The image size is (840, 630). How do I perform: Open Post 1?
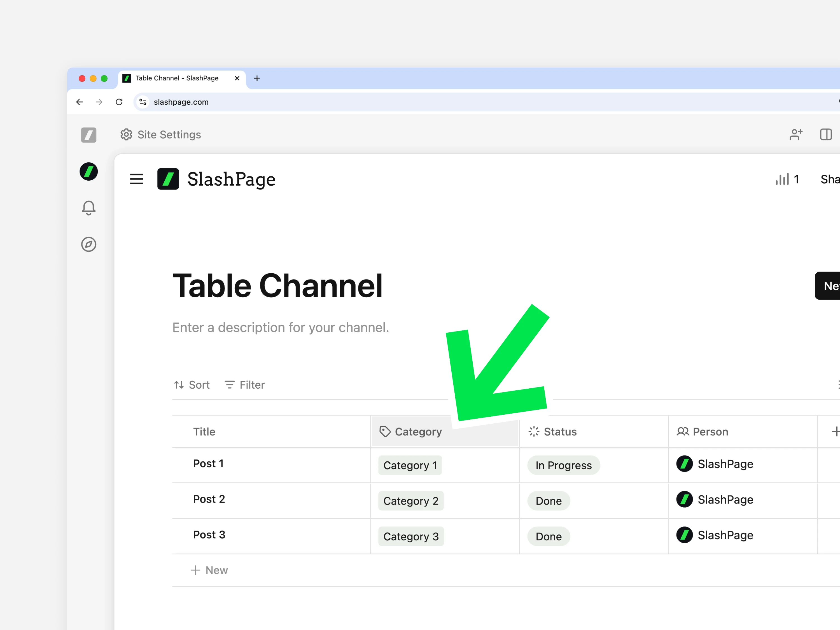click(208, 463)
